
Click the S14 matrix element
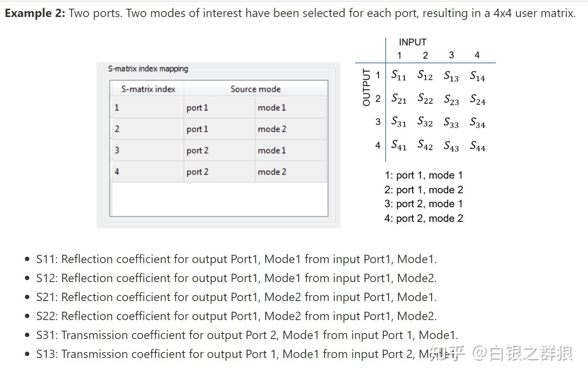[x=478, y=76]
